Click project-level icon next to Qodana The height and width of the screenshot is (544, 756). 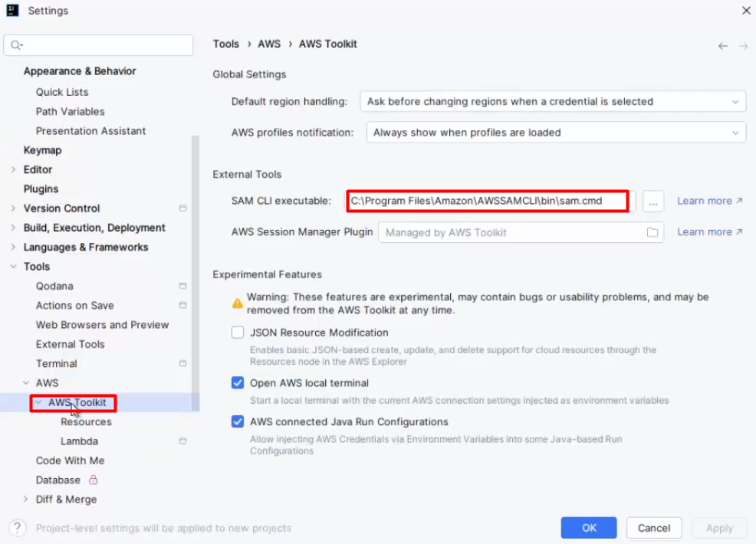(182, 286)
